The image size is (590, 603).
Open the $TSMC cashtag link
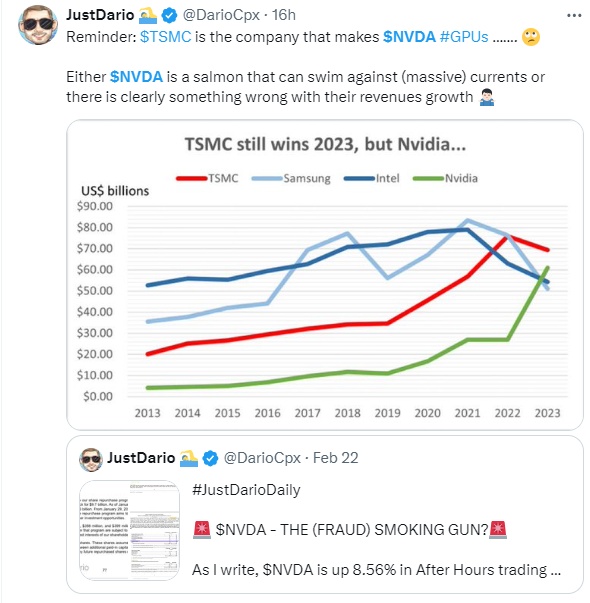(x=165, y=37)
